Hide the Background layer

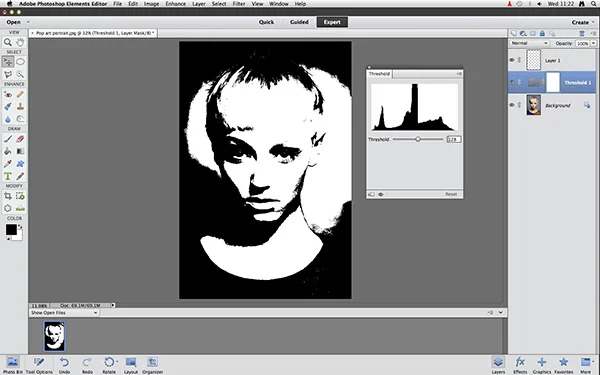512,105
